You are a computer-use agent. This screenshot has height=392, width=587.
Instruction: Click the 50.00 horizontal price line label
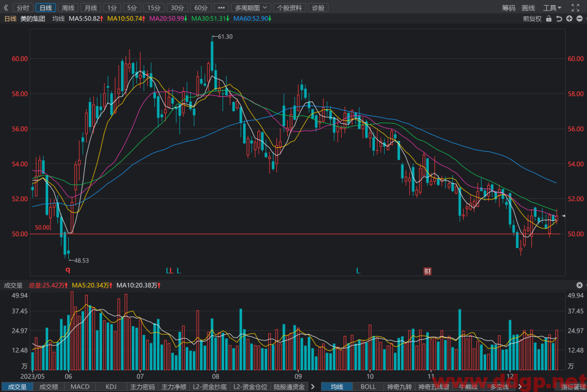pos(42,228)
